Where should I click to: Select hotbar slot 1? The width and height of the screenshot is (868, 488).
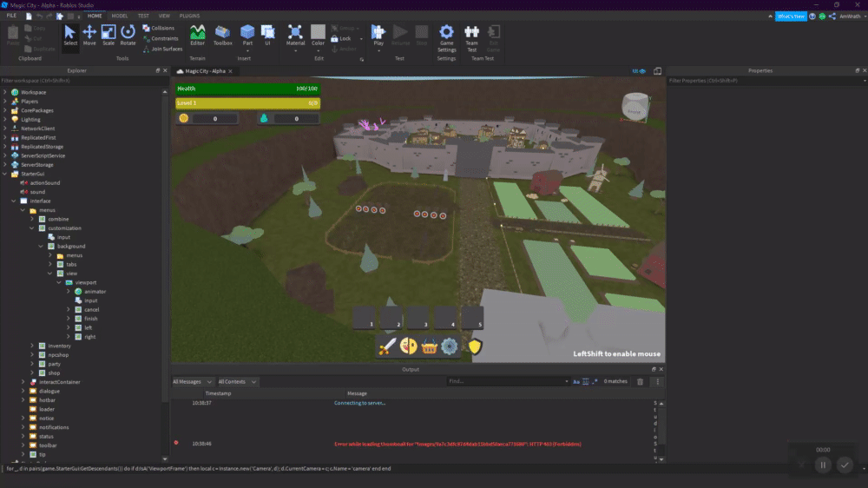pos(364,318)
